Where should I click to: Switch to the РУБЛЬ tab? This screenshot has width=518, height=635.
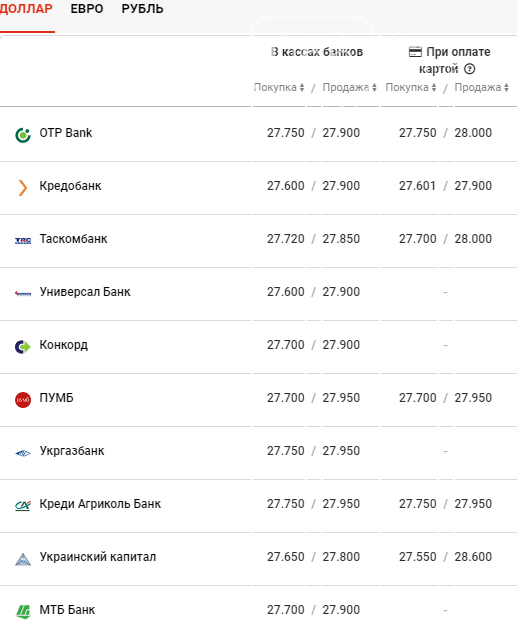pos(142,9)
